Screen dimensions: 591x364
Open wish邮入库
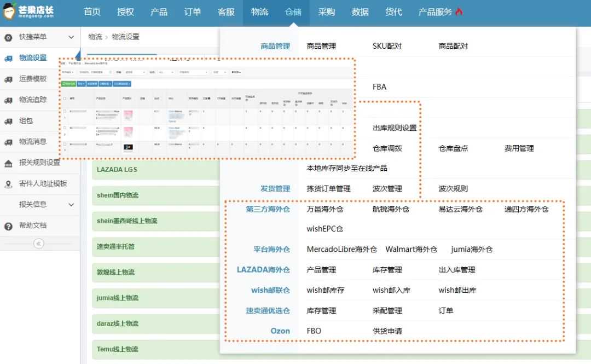tap(391, 291)
